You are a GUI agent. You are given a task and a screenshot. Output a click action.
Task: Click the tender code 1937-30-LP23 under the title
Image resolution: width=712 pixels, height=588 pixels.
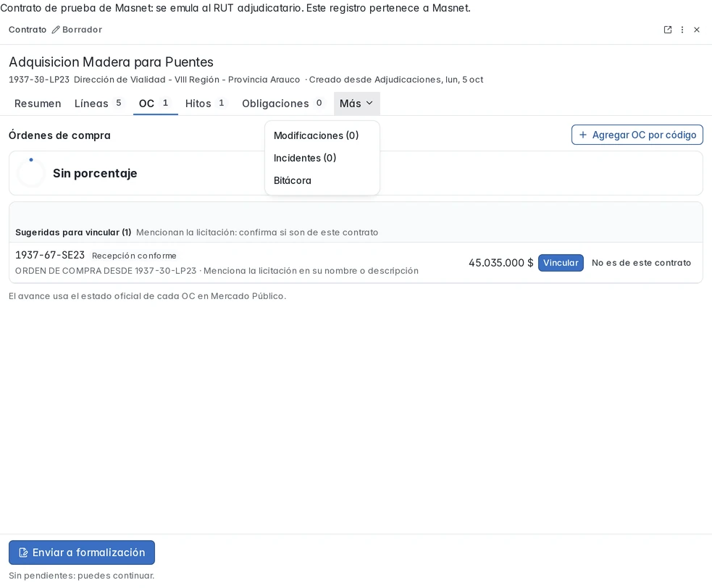click(x=39, y=80)
